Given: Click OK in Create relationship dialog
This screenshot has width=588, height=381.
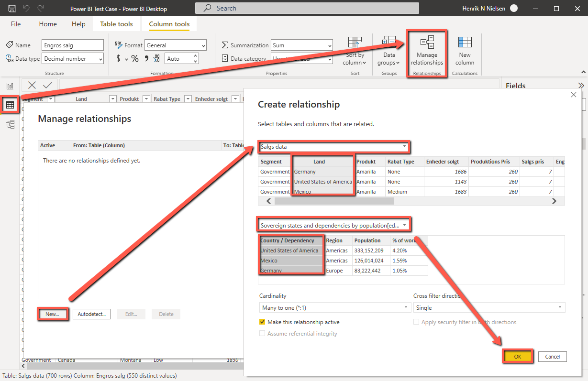Looking at the screenshot, I should coord(517,357).
